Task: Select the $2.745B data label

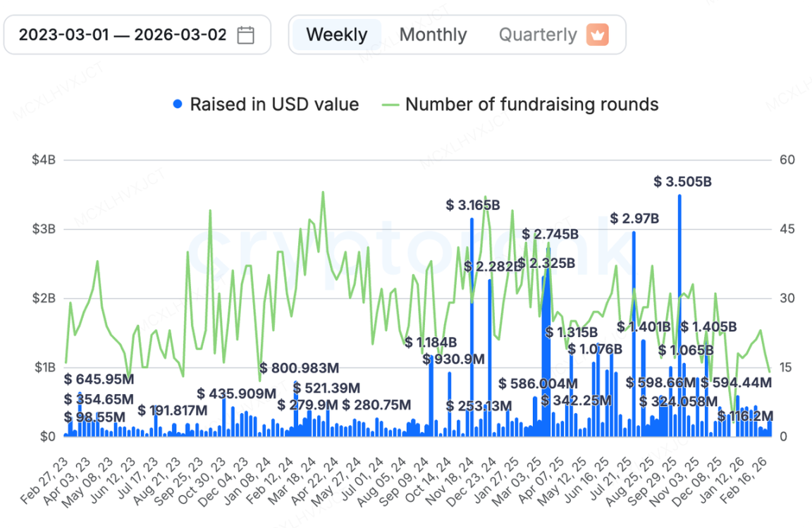Action: [550, 234]
